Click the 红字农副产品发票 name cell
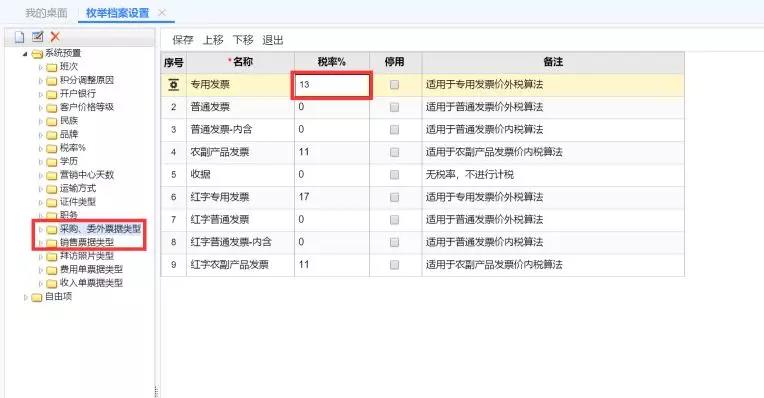 240,265
